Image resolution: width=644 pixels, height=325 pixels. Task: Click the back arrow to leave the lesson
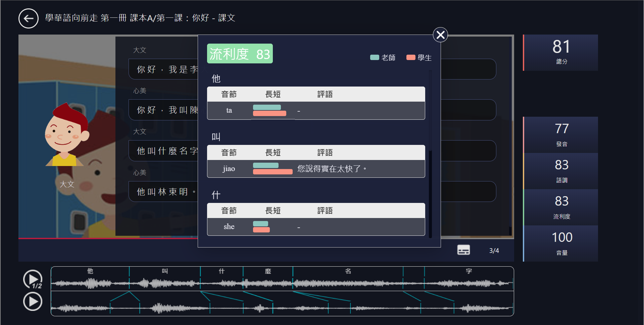point(28,18)
